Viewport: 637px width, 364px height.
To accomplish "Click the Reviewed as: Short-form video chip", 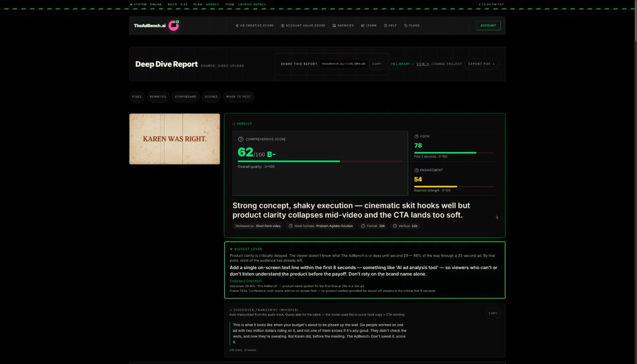I will click(x=258, y=226).
